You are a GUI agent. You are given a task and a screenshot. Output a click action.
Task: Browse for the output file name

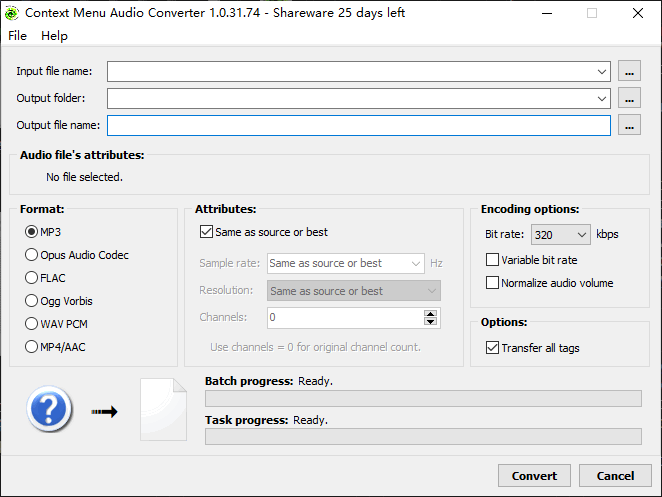tap(629, 125)
